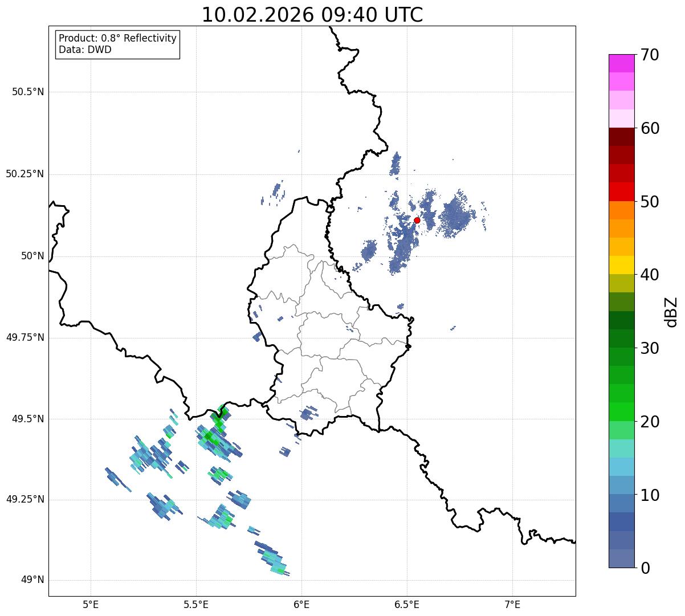Click the title 10.02.2026 09:40 UTC
This screenshot has width=685, height=616.
312,14
